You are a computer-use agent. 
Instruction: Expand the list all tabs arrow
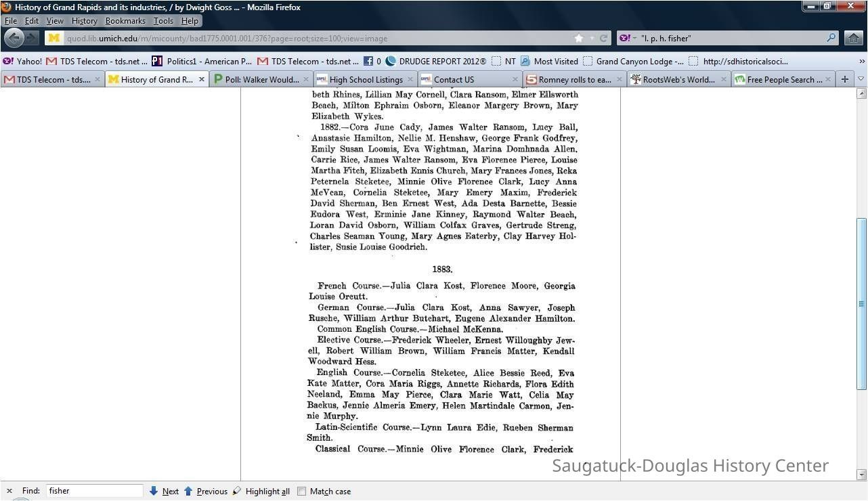click(x=861, y=79)
